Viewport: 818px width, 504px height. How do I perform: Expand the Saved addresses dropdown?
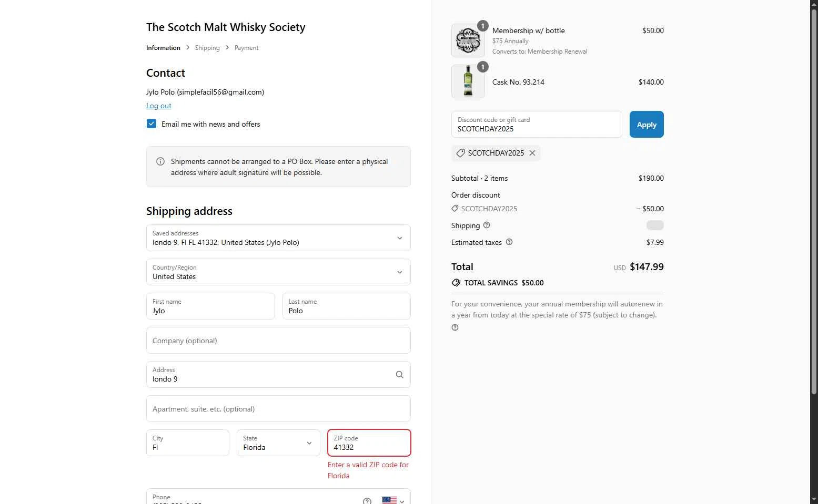tap(278, 238)
